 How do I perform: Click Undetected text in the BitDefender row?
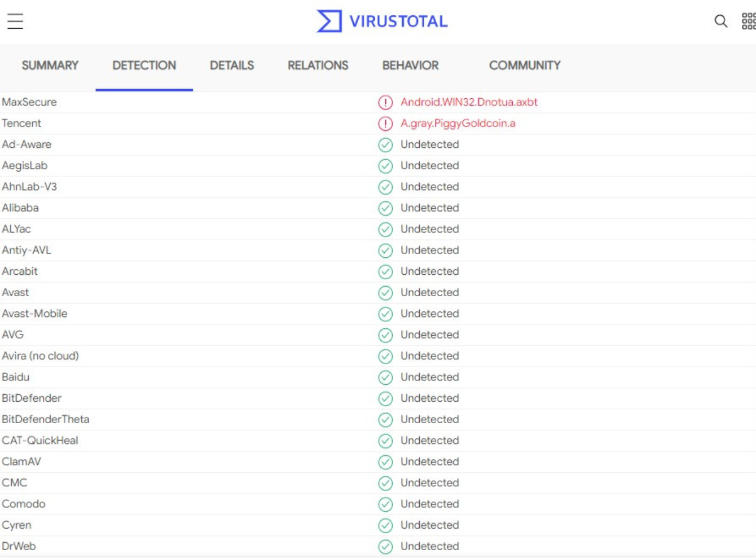430,398
